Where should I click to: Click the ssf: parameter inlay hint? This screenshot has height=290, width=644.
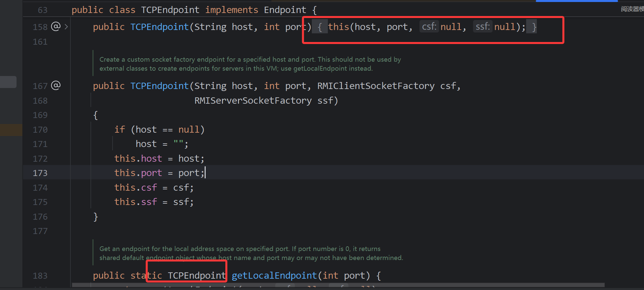[x=482, y=27]
